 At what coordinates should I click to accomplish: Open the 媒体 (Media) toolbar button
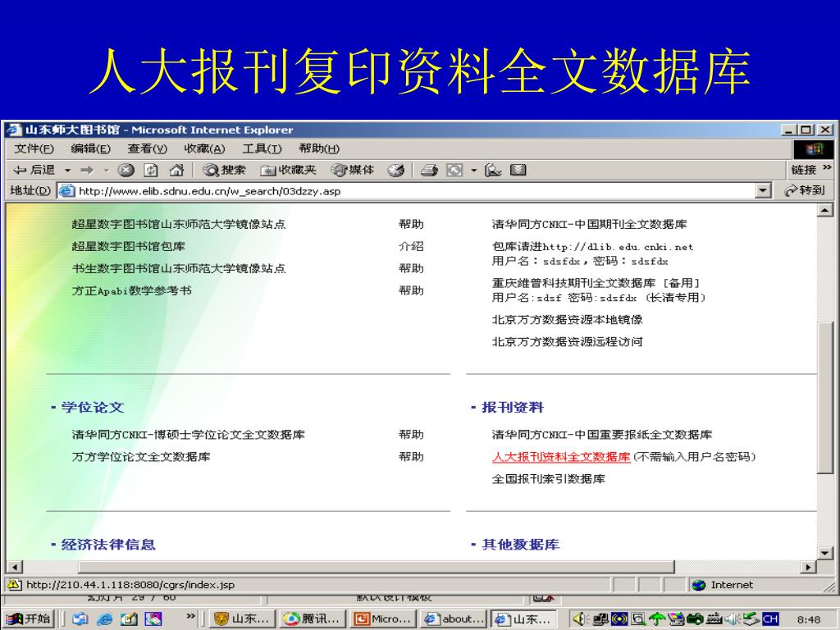(353, 171)
